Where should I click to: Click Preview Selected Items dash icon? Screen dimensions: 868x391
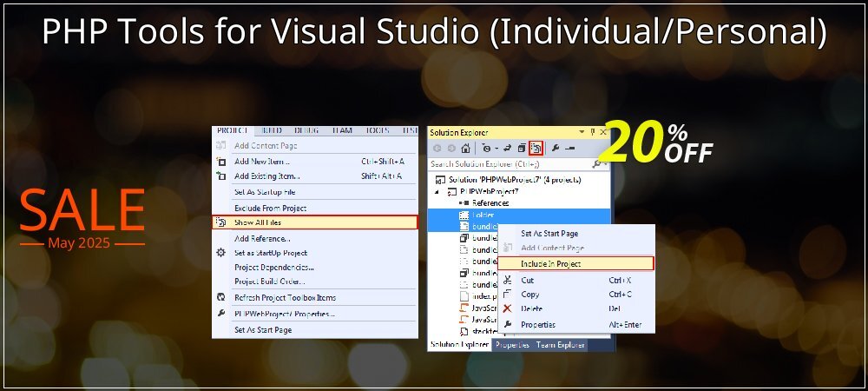click(569, 148)
